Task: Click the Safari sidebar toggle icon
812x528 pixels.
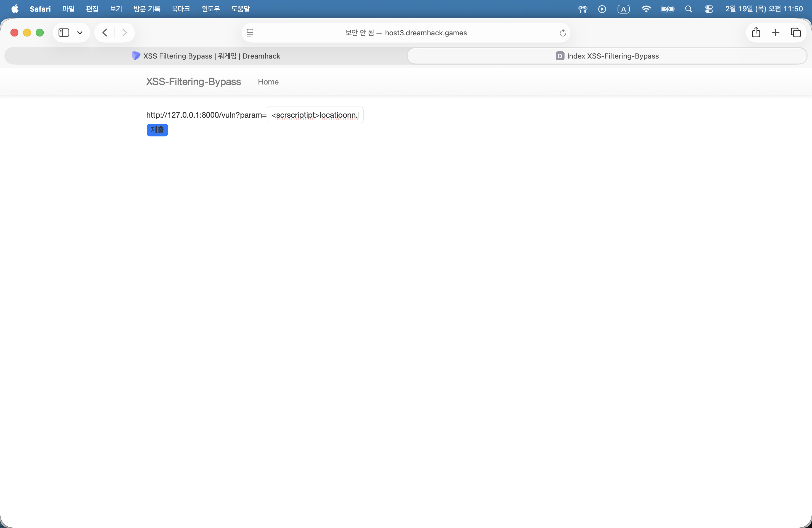Action: 64,33
